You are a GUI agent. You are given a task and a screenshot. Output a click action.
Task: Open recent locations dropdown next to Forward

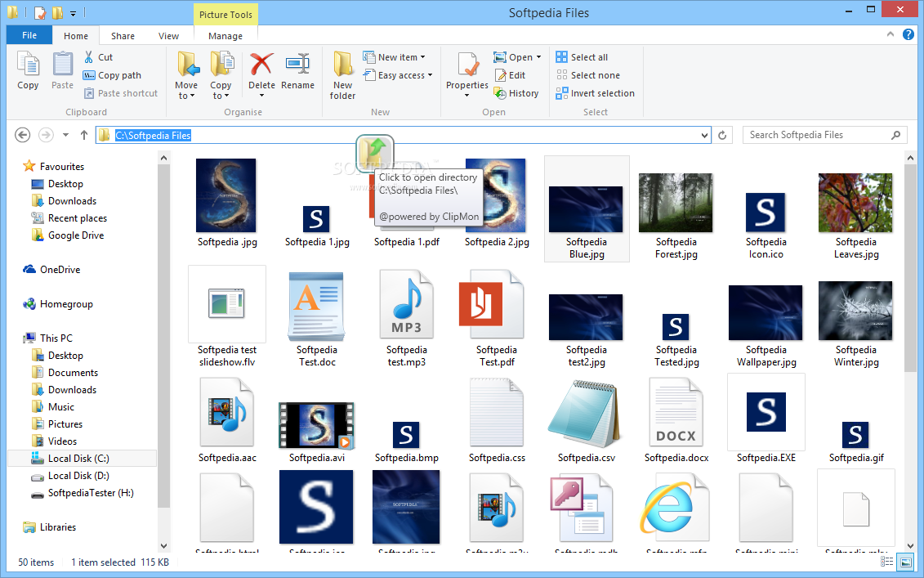click(65, 135)
